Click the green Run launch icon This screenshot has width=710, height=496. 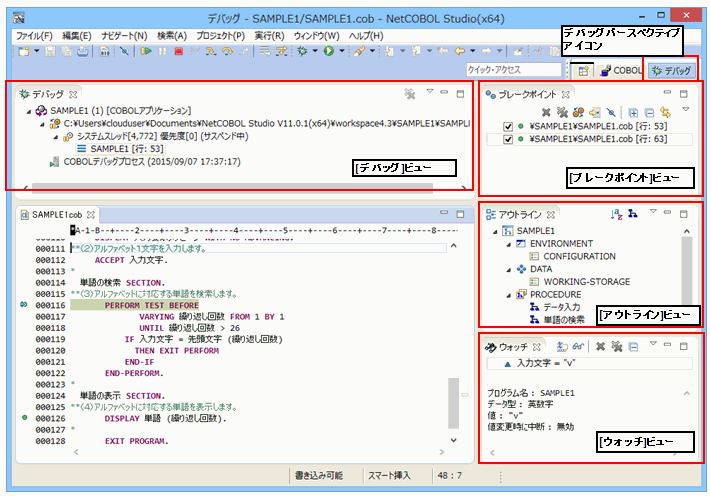click(329, 52)
